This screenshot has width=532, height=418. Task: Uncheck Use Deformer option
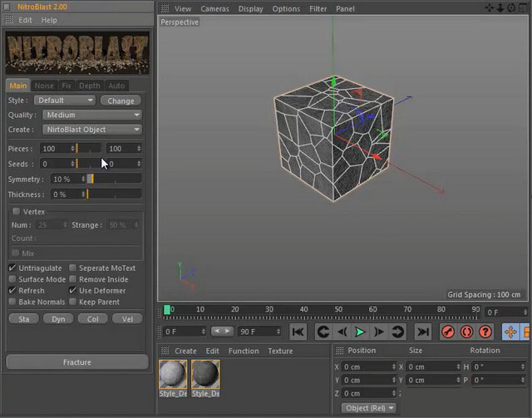pyautogui.click(x=72, y=290)
